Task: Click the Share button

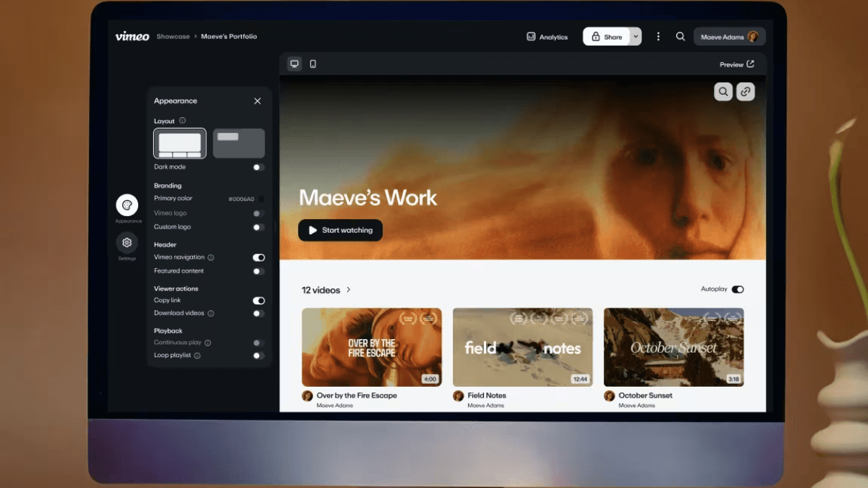Action: tap(606, 37)
